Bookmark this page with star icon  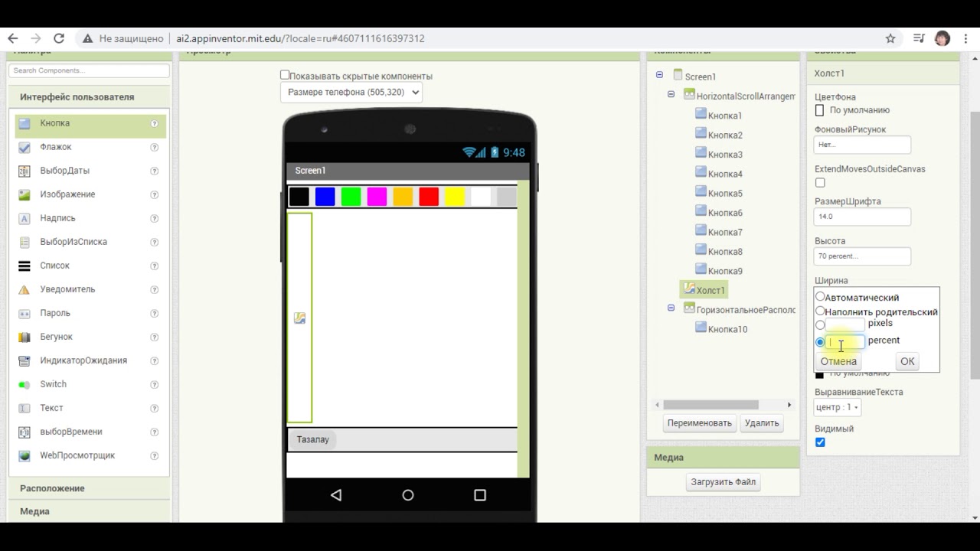(890, 38)
